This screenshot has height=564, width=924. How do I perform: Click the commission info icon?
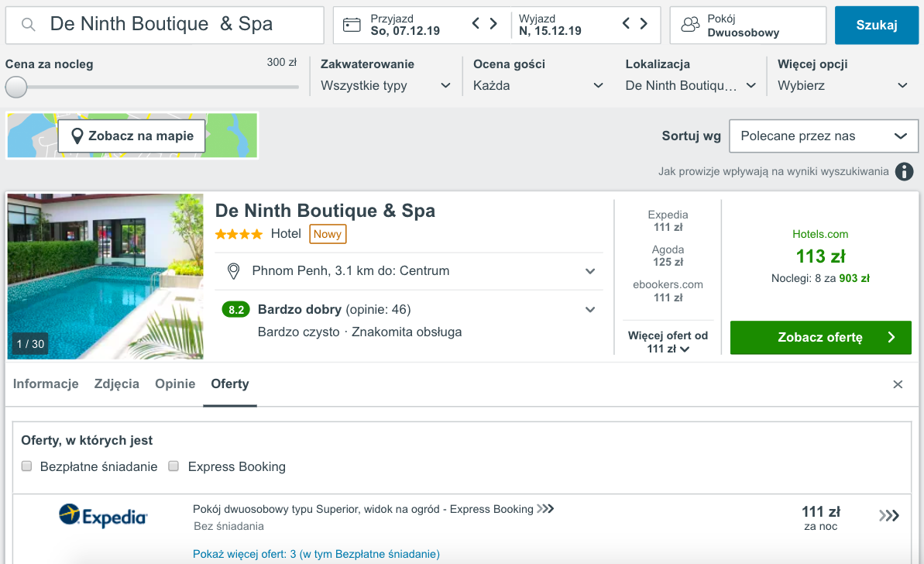coord(904,171)
